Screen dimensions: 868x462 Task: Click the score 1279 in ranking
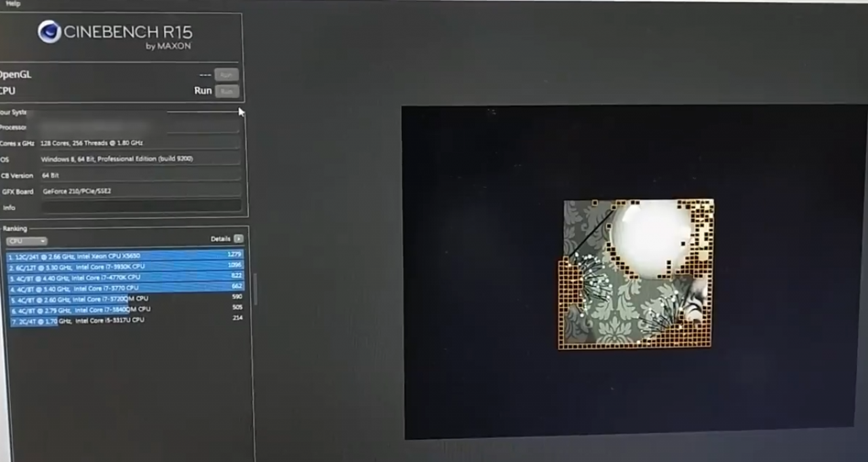click(235, 254)
